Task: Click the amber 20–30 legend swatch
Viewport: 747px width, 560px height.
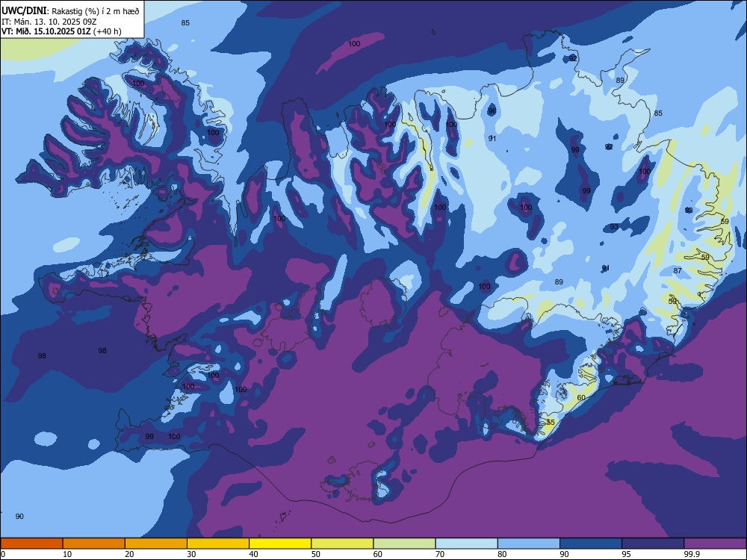Action: pos(156,544)
